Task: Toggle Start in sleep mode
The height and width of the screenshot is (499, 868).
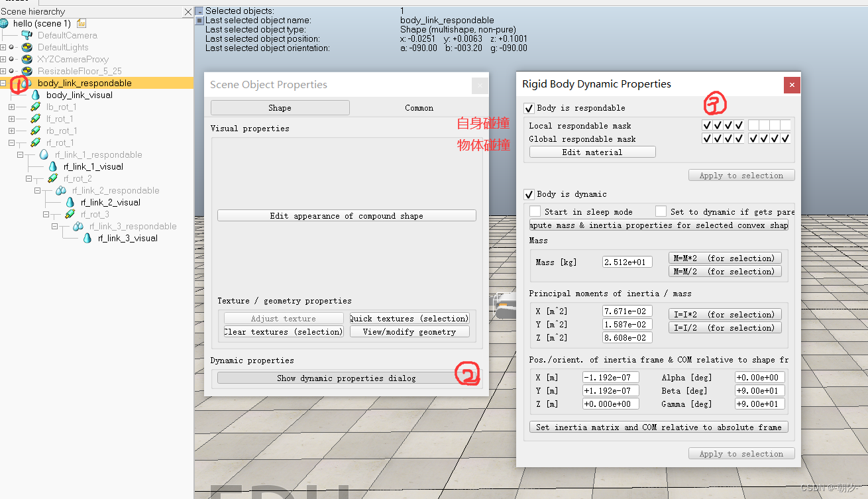Action: click(x=536, y=211)
